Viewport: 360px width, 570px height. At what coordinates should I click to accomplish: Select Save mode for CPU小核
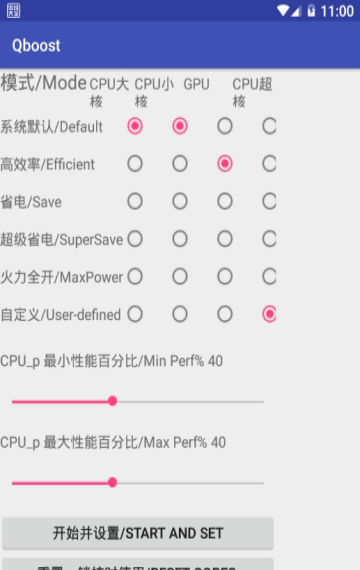(180, 201)
